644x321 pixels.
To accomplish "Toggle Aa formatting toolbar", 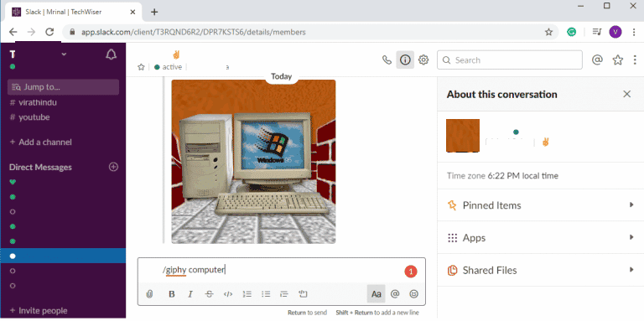I will [377, 294].
